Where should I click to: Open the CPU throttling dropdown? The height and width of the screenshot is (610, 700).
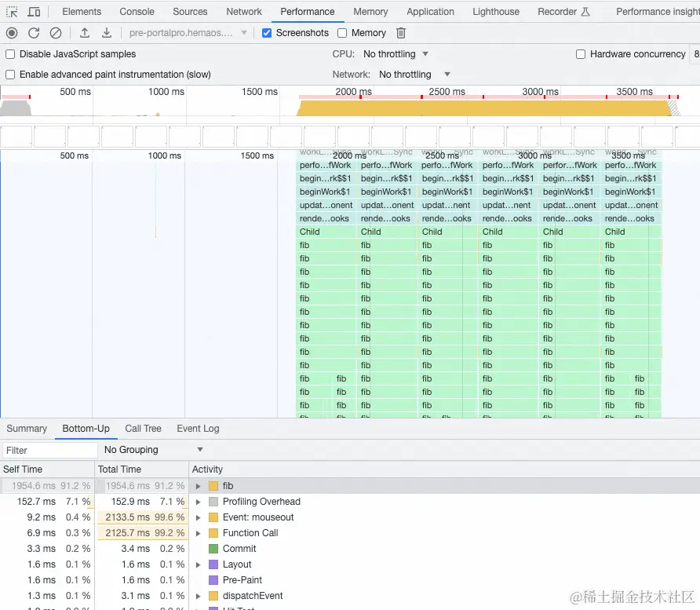(x=396, y=54)
